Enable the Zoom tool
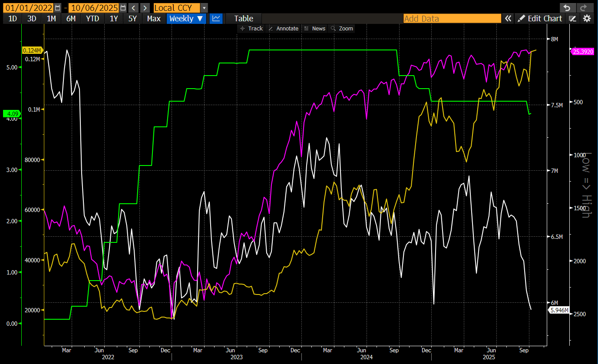This screenshot has height=364, width=598. click(342, 28)
